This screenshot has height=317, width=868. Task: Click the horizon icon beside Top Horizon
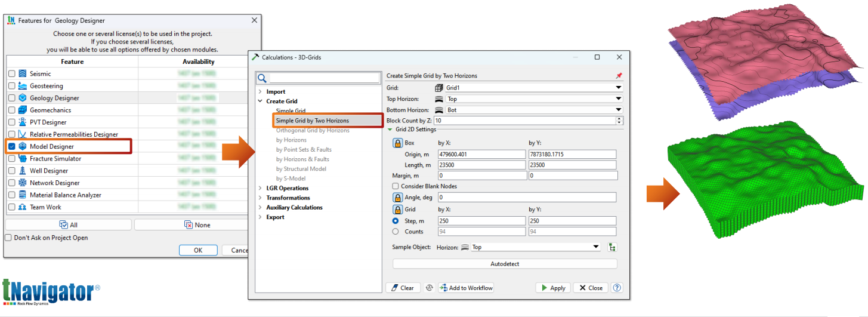click(x=439, y=99)
